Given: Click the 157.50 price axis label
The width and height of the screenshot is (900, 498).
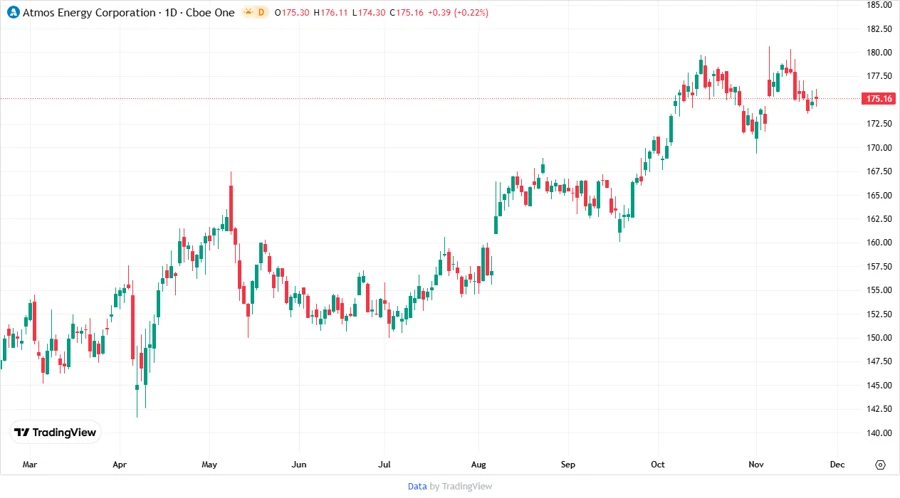Looking at the screenshot, I should [x=879, y=266].
